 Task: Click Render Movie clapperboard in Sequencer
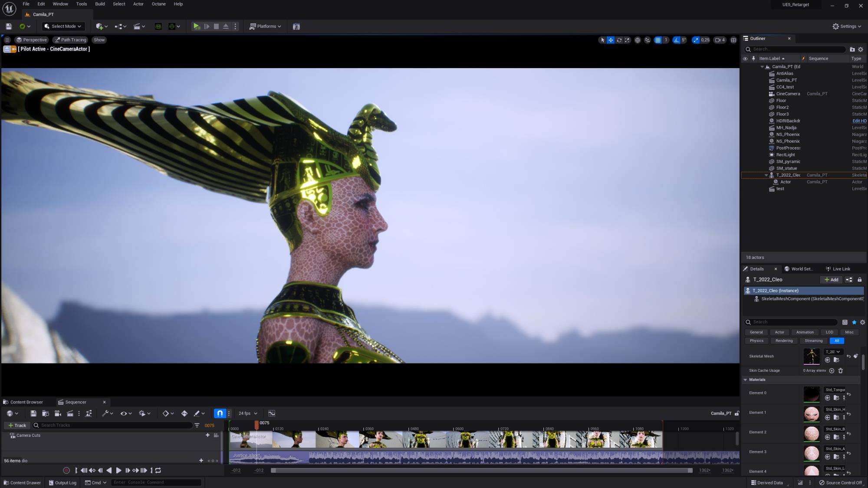70,413
